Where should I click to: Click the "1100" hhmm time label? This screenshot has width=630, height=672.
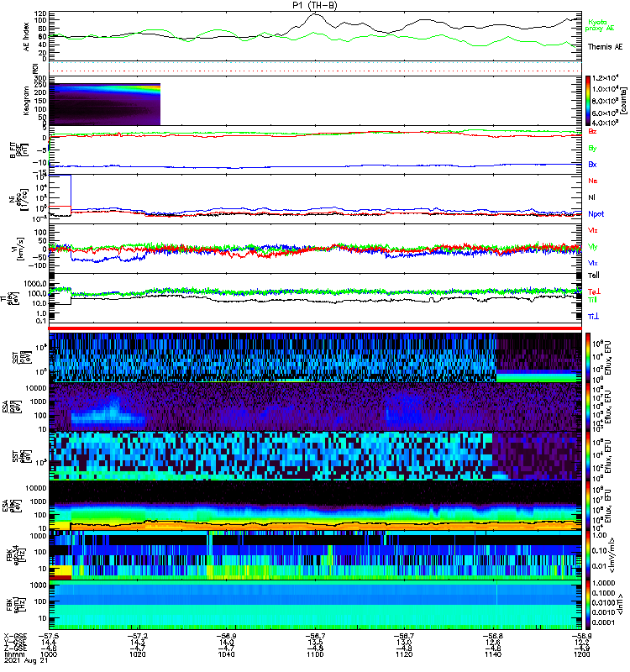pos(315,654)
